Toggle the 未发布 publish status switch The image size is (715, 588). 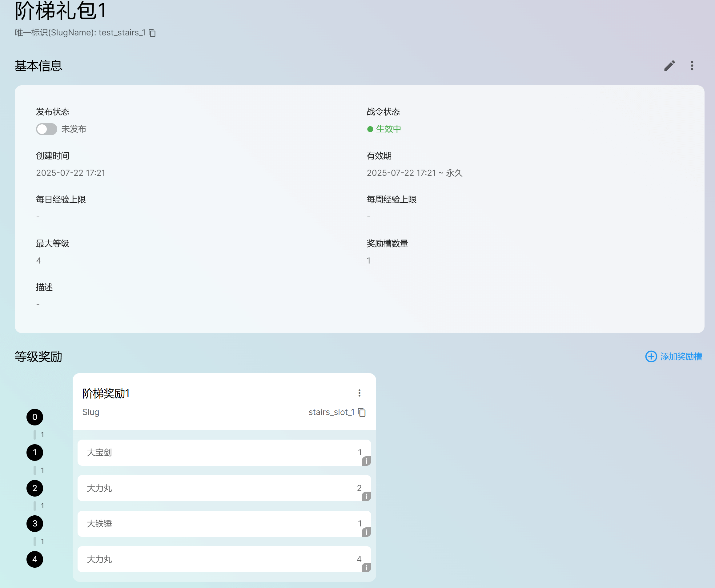(x=47, y=129)
